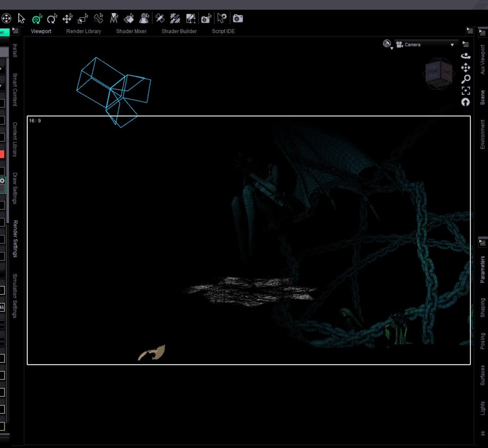Screen dimensions: 488x448
Task: Click the 16 : 9 aspect label
Action: point(35,121)
